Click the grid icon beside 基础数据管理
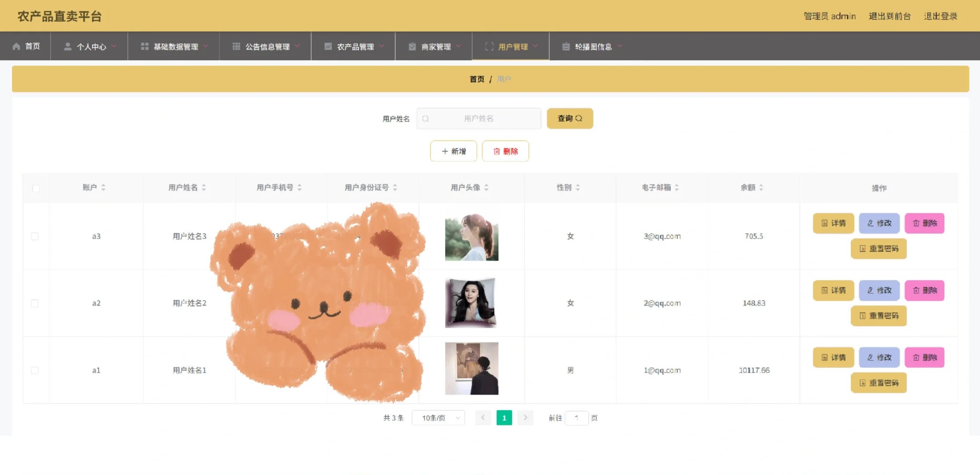This screenshot has width=980, height=475. (144, 46)
